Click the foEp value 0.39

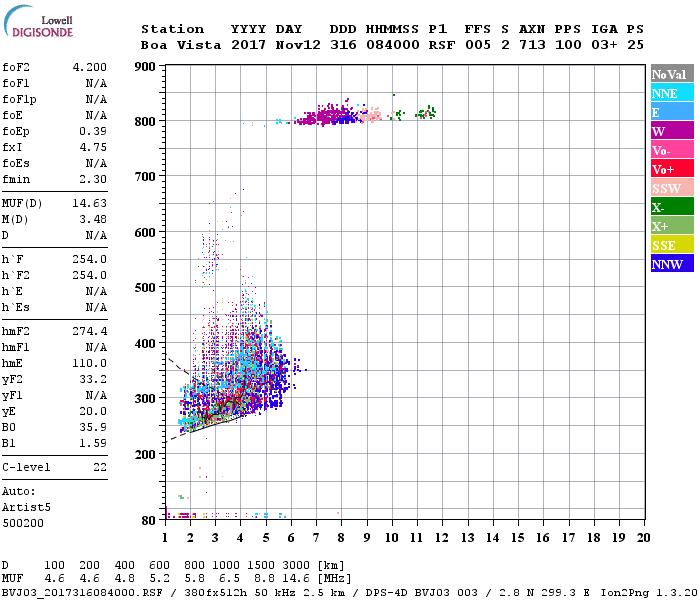coord(93,131)
